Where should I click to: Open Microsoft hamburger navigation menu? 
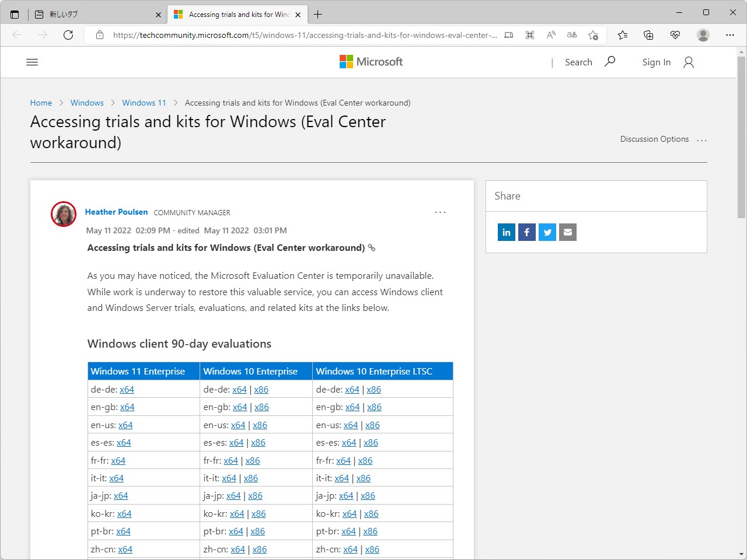(x=32, y=62)
